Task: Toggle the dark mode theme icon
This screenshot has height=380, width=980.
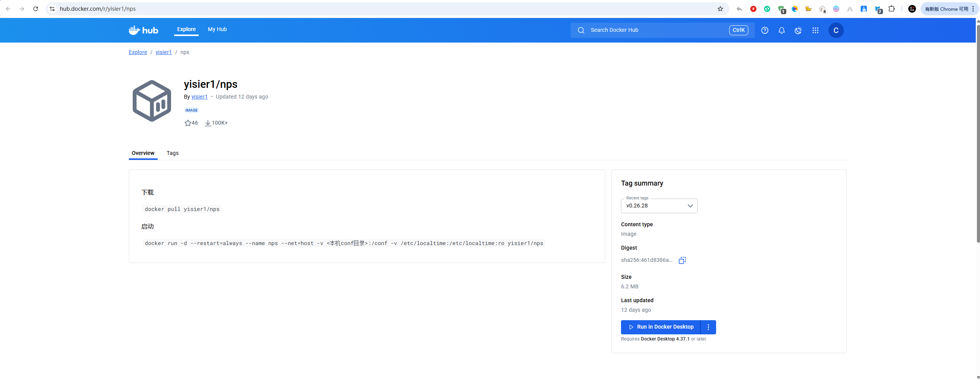Action: (798, 30)
